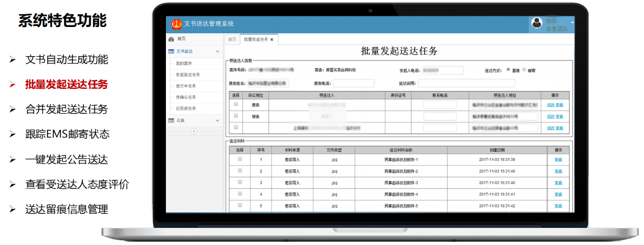The image size is (644, 245).
Task: Click the user avatar icon
Action: click(537, 24)
